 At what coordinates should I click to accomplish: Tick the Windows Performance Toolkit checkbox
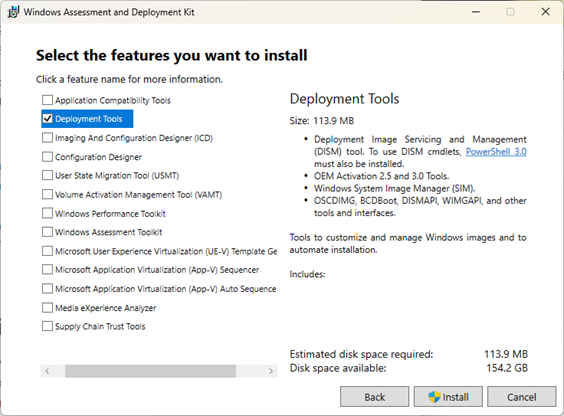click(47, 213)
